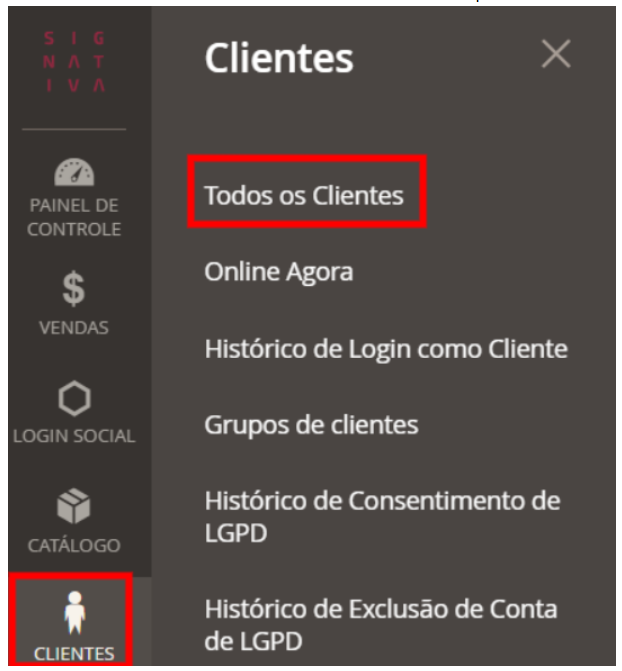Image resolution: width=622 pixels, height=671 pixels.
Task: Close the Clientes submenu panel
Action: (x=556, y=54)
